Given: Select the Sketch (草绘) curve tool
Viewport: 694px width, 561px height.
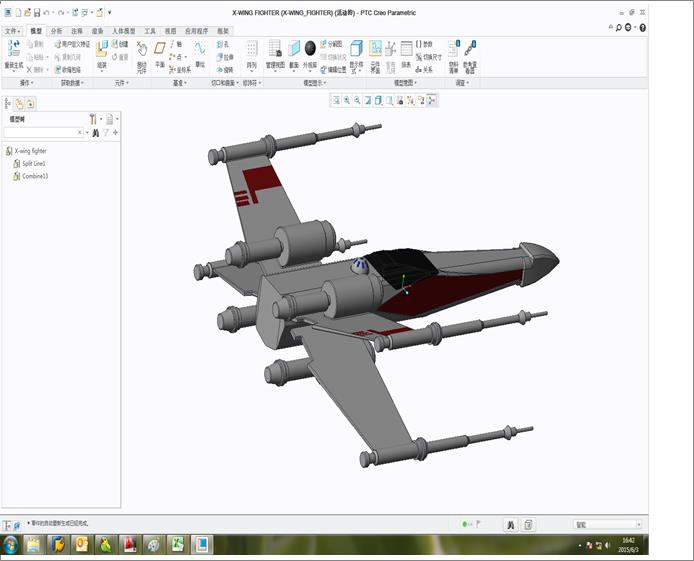Looking at the screenshot, I should 200,48.
